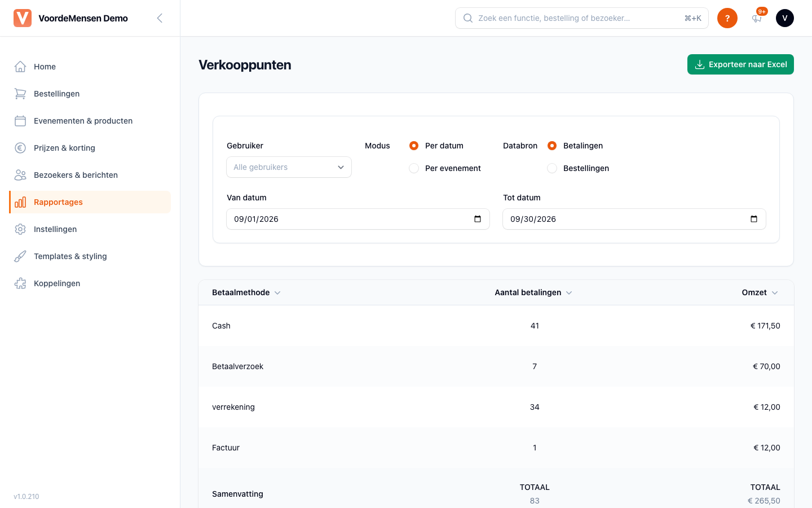812x508 pixels.
Task: Select the Per datum radio button
Action: tap(414, 146)
